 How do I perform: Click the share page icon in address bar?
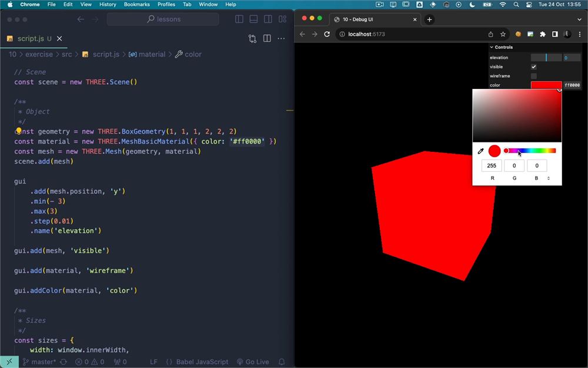tap(490, 34)
